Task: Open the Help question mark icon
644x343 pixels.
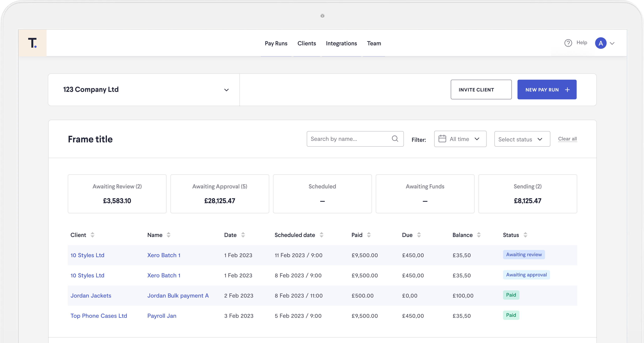Action: (x=568, y=43)
